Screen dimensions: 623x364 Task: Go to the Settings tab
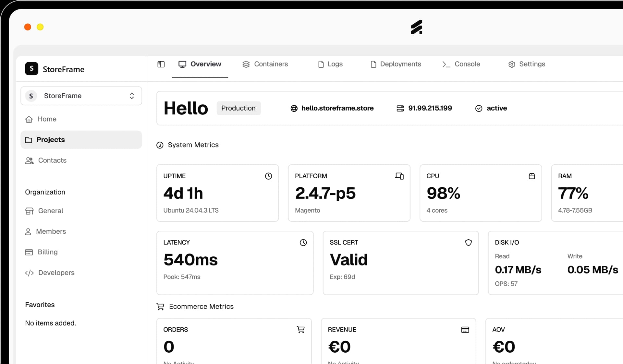[x=527, y=64]
